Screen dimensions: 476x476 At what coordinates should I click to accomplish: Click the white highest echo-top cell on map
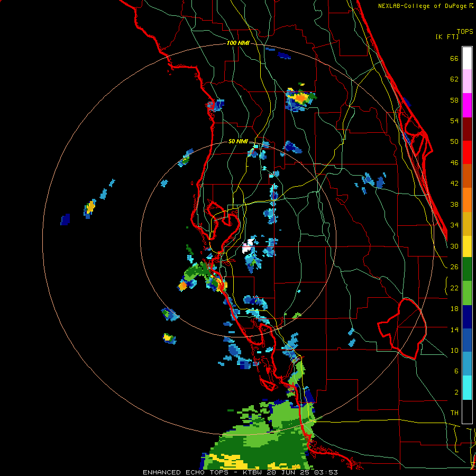[x=249, y=246]
